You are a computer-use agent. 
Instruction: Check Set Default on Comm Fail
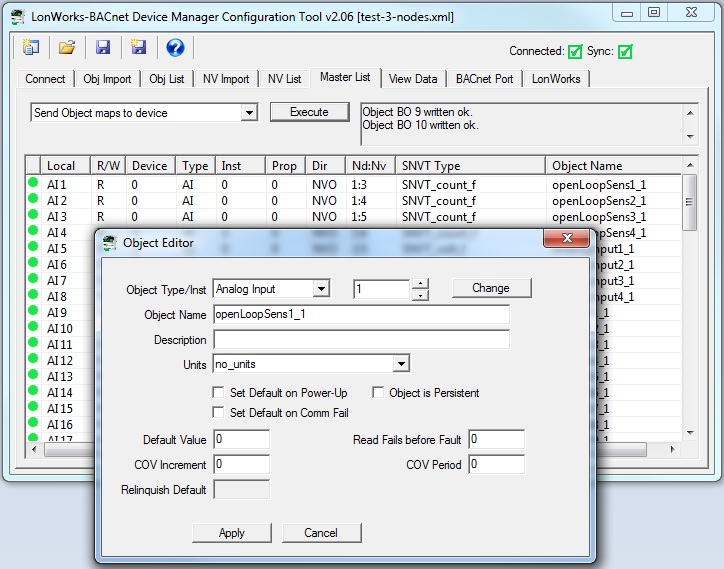(219, 413)
